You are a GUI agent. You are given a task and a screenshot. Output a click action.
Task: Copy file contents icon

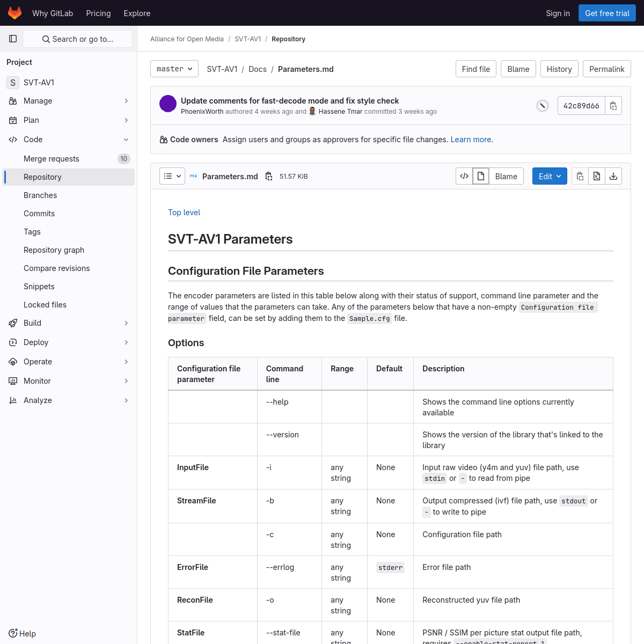pyautogui.click(x=580, y=176)
